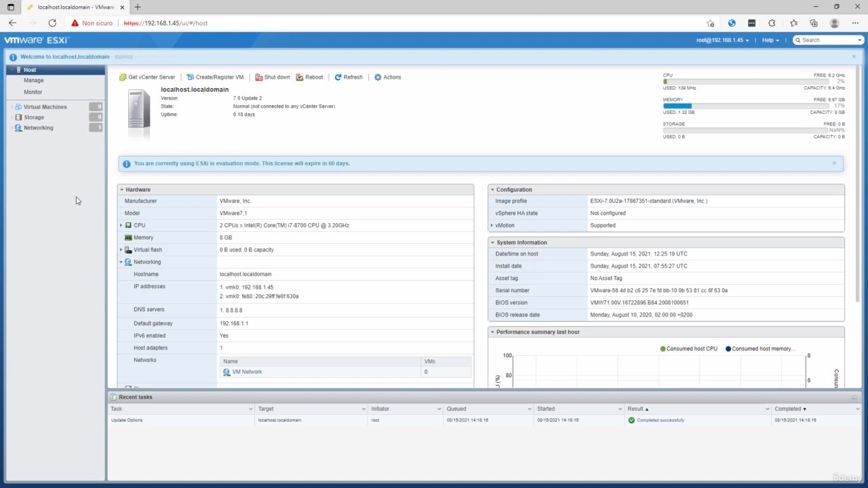
Task: Open a new browser tab
Action: tap(138, 7)
